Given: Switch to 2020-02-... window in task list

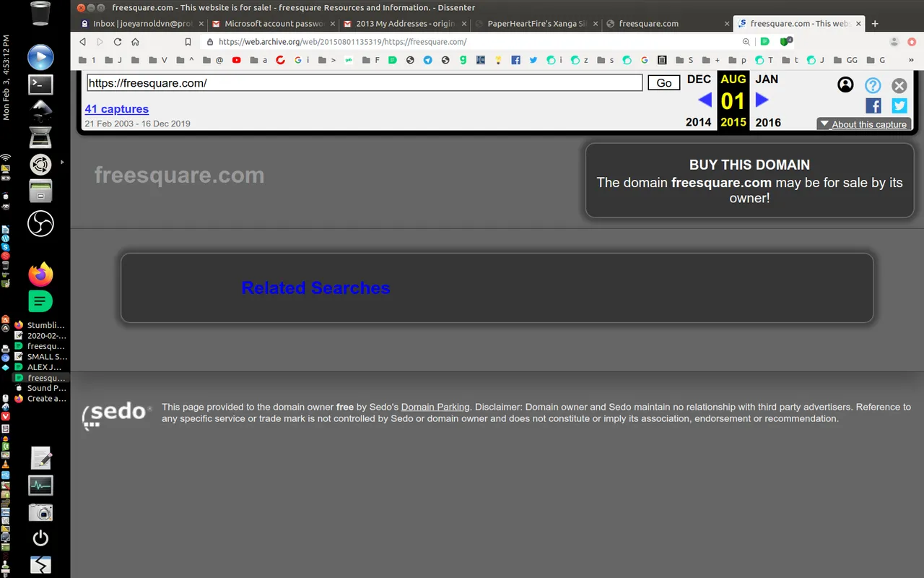Looking at the screenshot, I should [40, 336].
